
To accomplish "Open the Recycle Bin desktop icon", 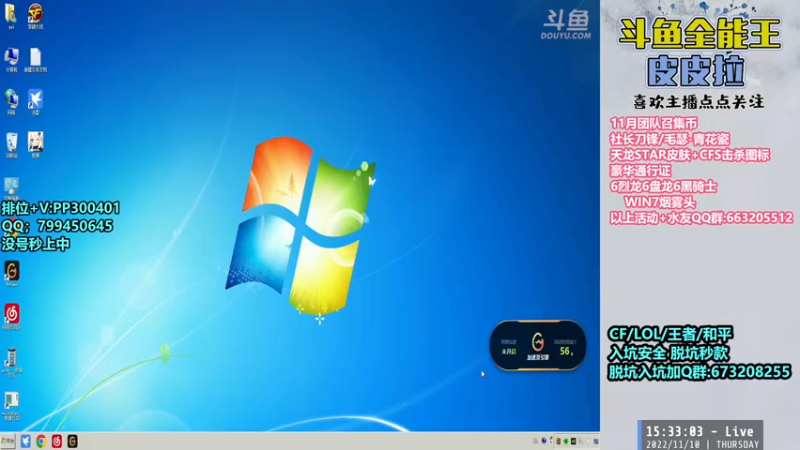I will pyautogui.click(x=12, y=144).
